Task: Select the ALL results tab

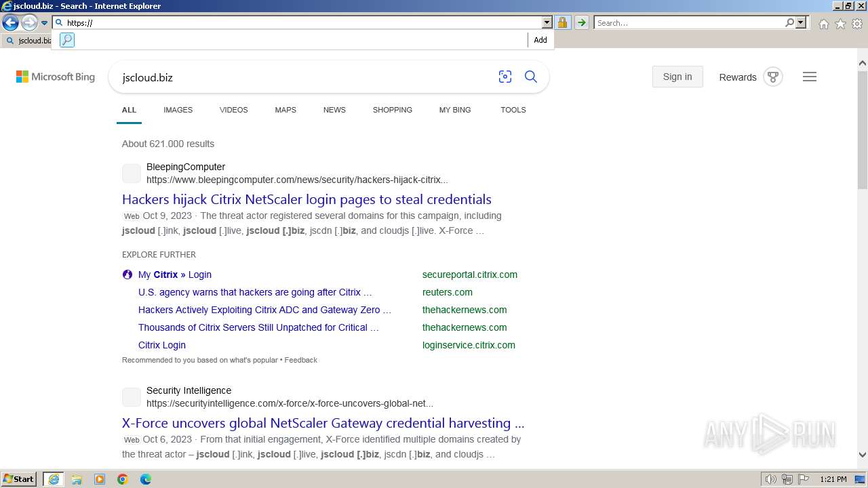Action: click(129, 110)
